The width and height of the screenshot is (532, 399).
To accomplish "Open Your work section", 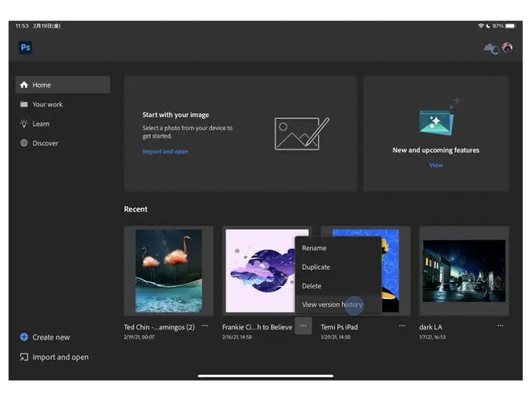I will click(62, 104).
